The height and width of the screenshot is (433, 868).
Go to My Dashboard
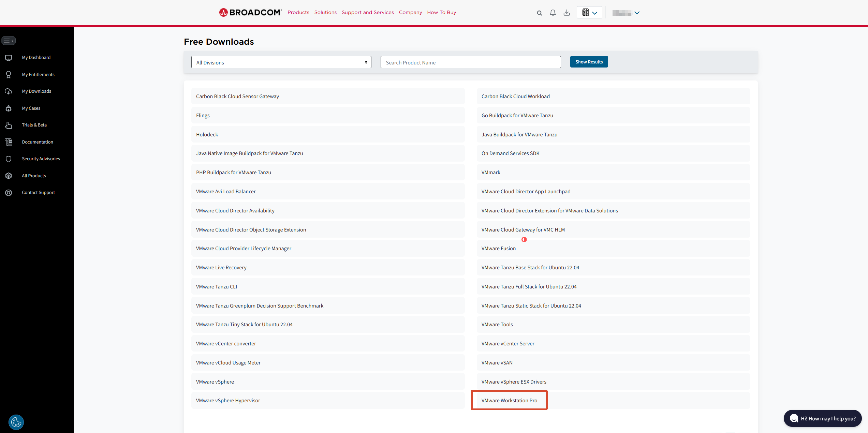tap(36, 58)
